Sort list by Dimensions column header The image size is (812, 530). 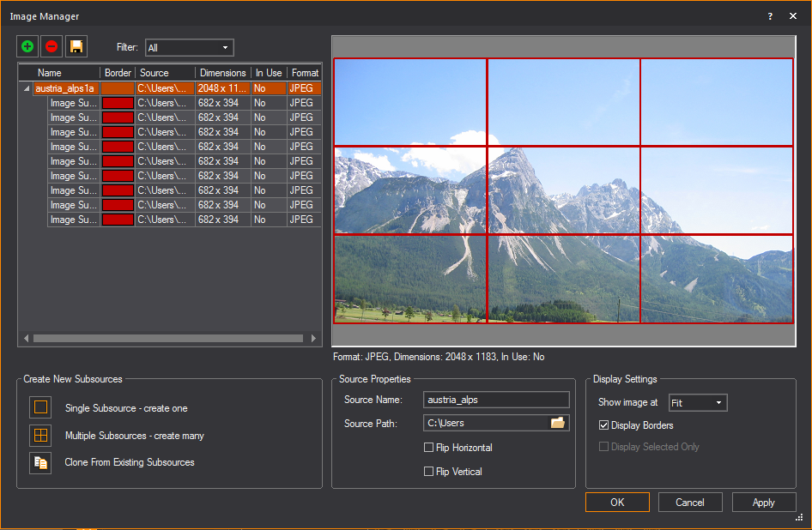coord(222,73)
